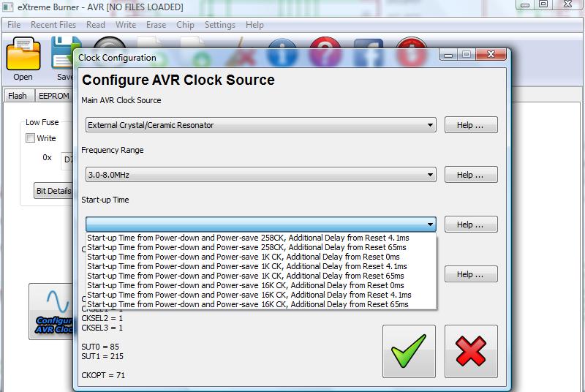Cancel with the red X button
585x392 pixels.
pyautogui.click(x=471, y=351)
